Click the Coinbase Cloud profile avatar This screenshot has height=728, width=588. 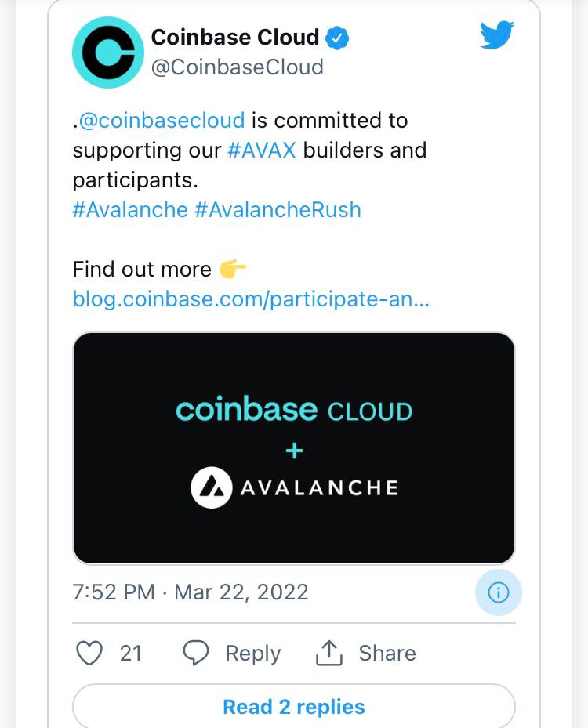(x=108, y=52)
